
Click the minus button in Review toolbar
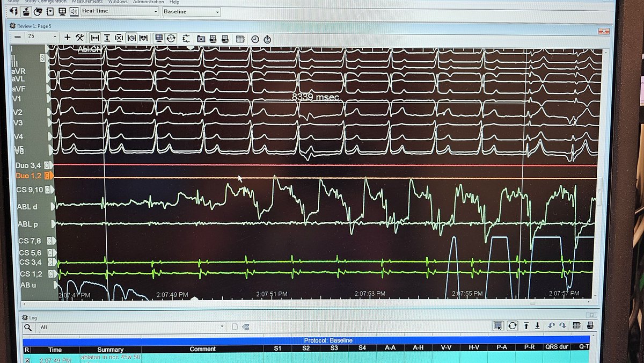18,37
